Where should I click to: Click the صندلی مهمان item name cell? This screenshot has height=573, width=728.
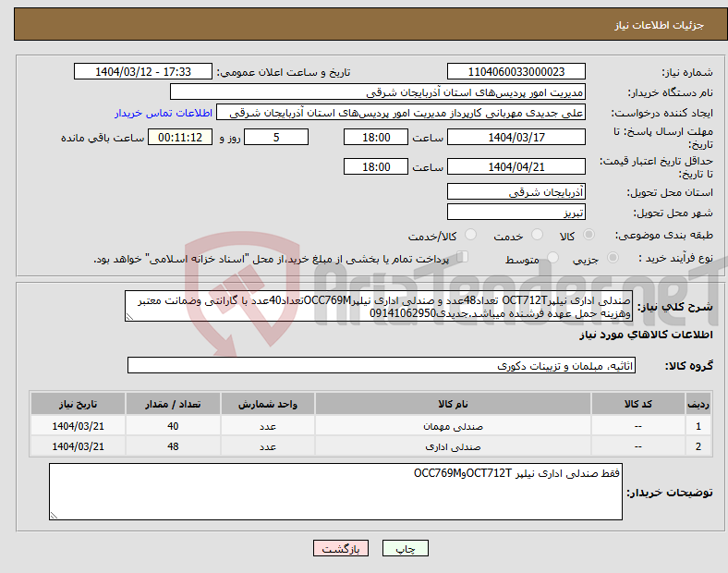[453, 426]
